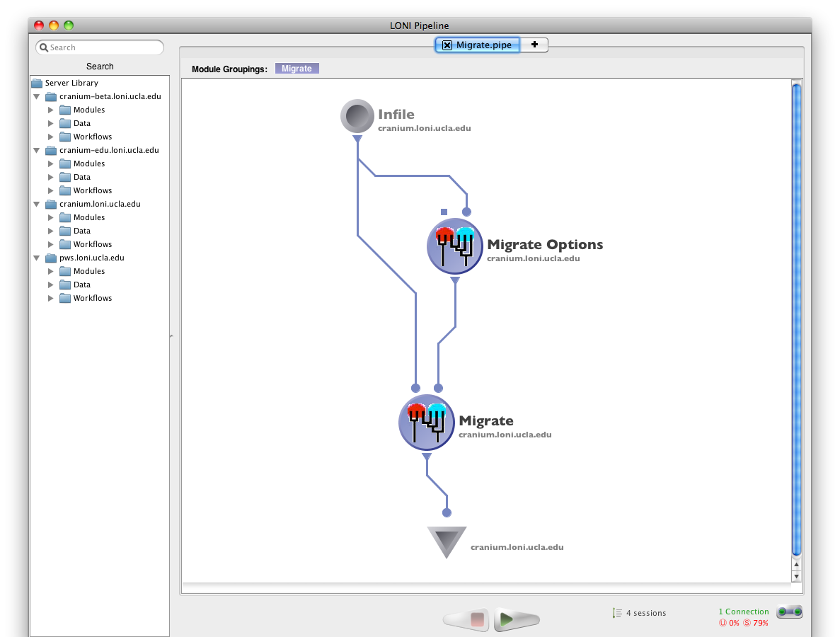Focus the Search input field
The width and height of the screenshot is (840, 637).
click(x=100, y=47)
